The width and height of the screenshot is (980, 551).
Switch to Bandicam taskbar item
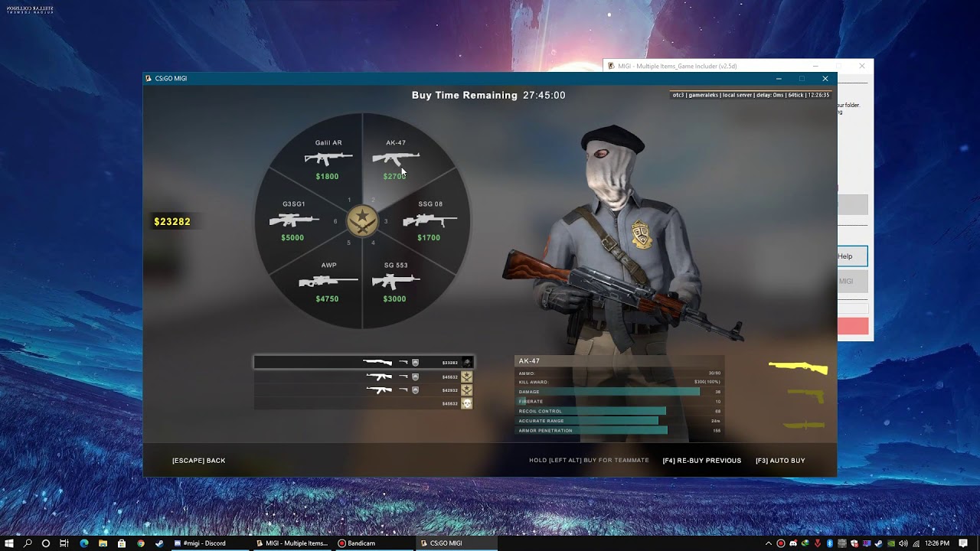click(375, 543)
